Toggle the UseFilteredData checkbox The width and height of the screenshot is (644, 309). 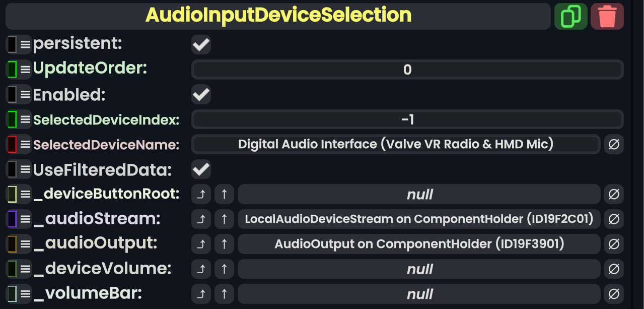tap(201, 169)
